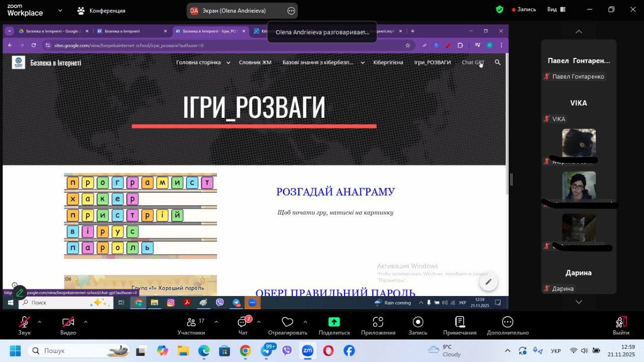Open the Zoom Apps icon
The height and width of the screenshot is (362, 644).
click(378, 322)
